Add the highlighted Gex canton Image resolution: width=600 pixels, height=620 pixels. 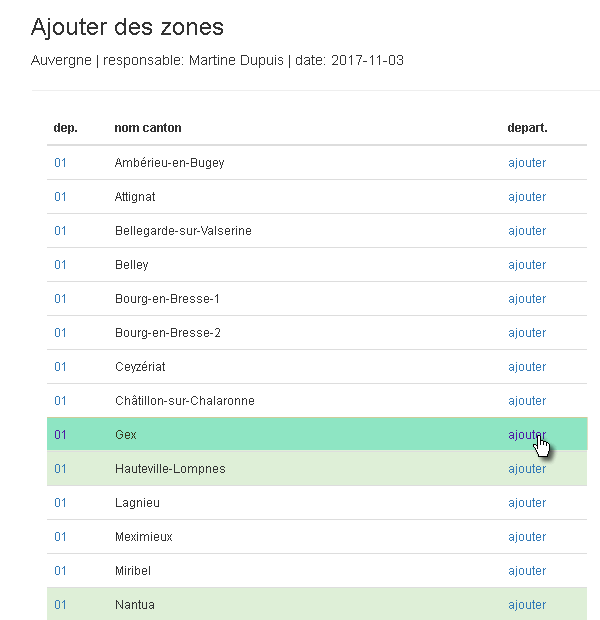coord(527,435)
